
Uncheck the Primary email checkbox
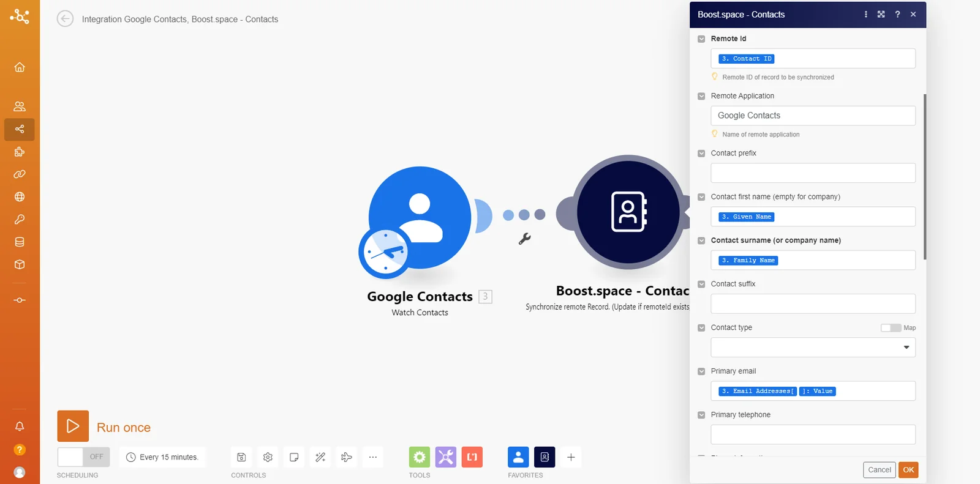pyautogui.click(x=701, y=371)
